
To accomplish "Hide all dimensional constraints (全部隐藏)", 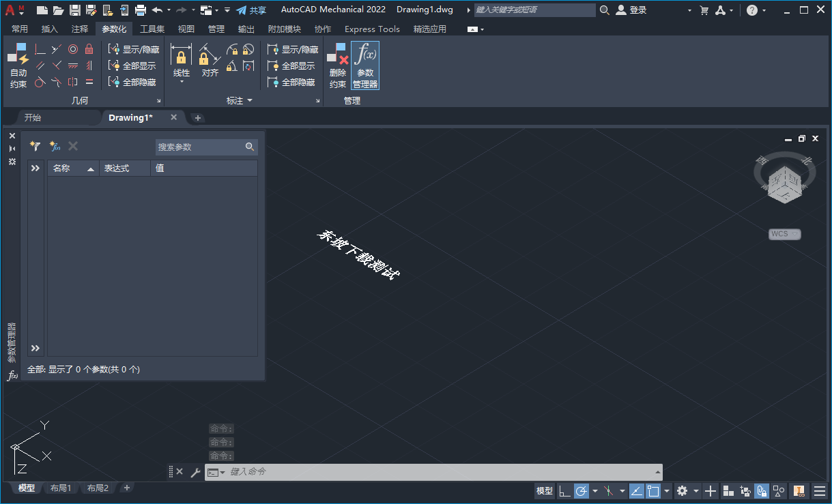I will tap(291, 82).
